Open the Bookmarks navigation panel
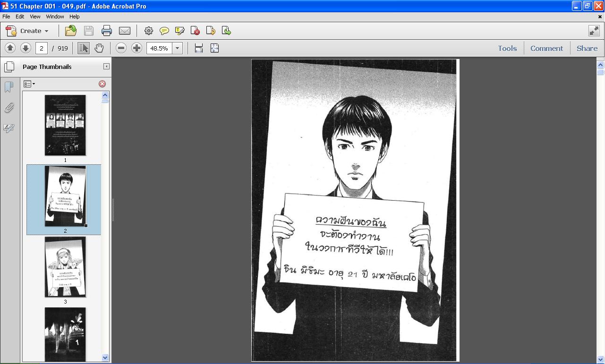 [x=9, y=87]
